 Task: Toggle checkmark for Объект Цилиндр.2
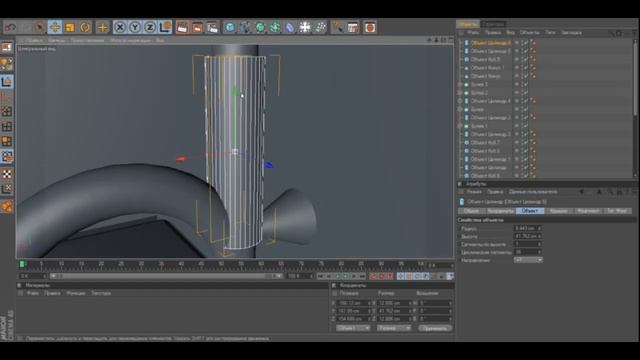point(526,118)
